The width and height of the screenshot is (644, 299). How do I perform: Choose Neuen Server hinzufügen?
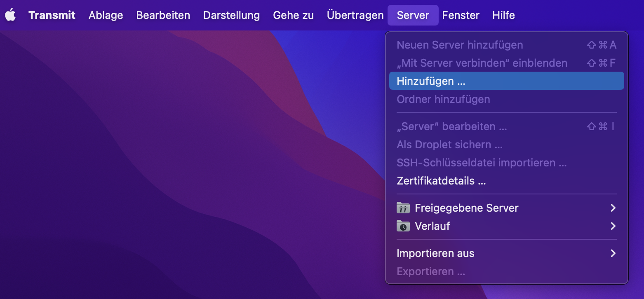tap(507, 45)
